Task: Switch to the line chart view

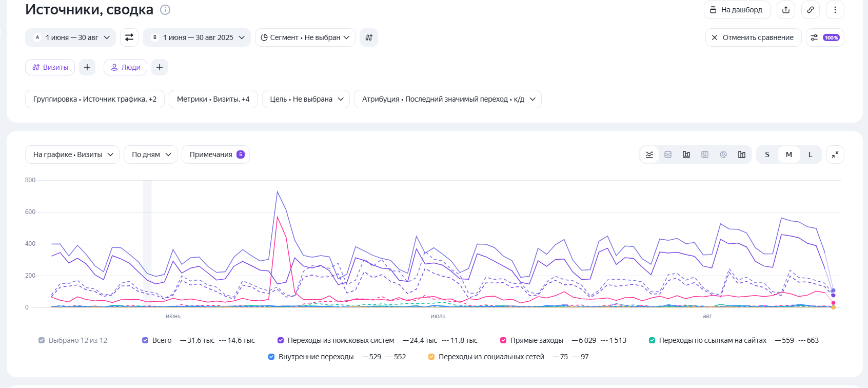Action: 649,154
